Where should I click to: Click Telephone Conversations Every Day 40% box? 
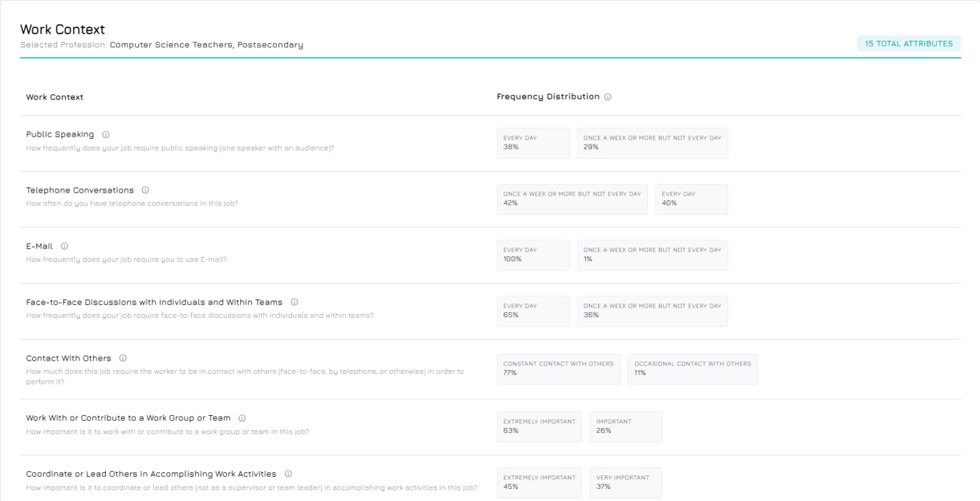click(690, 199)
